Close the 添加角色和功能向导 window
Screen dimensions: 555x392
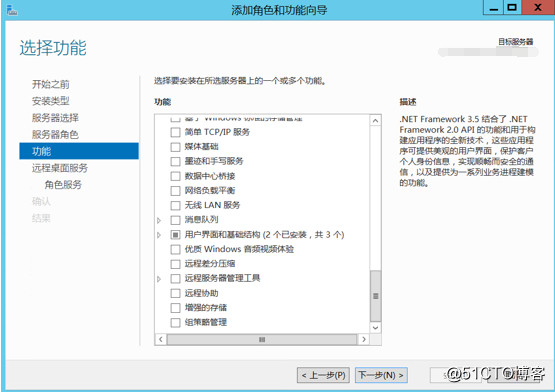pos(538,7)
